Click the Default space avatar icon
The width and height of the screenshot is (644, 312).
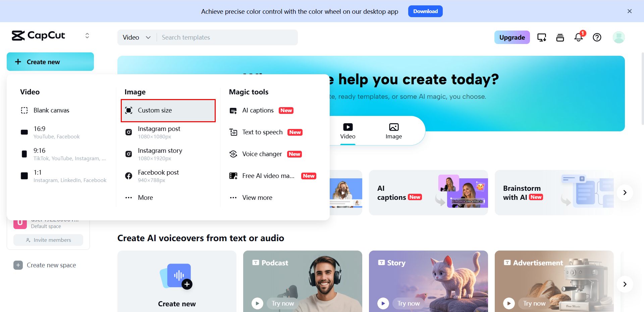(20, 224)
